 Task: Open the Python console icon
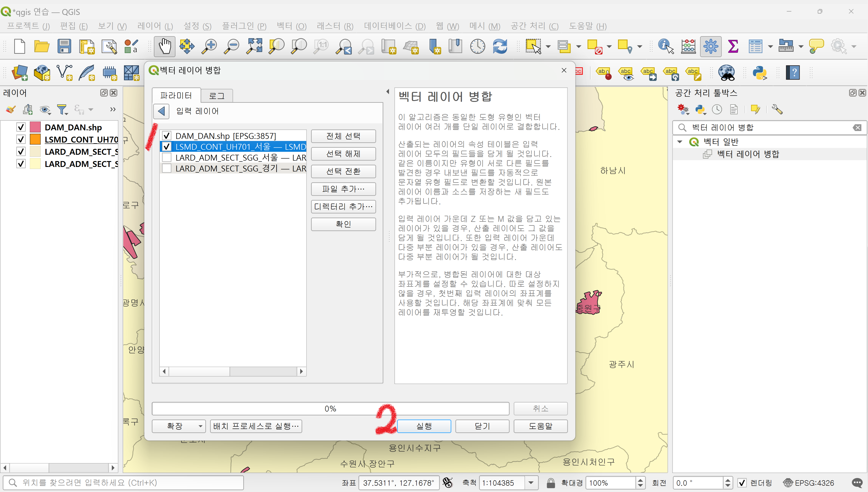coord(760,73)
